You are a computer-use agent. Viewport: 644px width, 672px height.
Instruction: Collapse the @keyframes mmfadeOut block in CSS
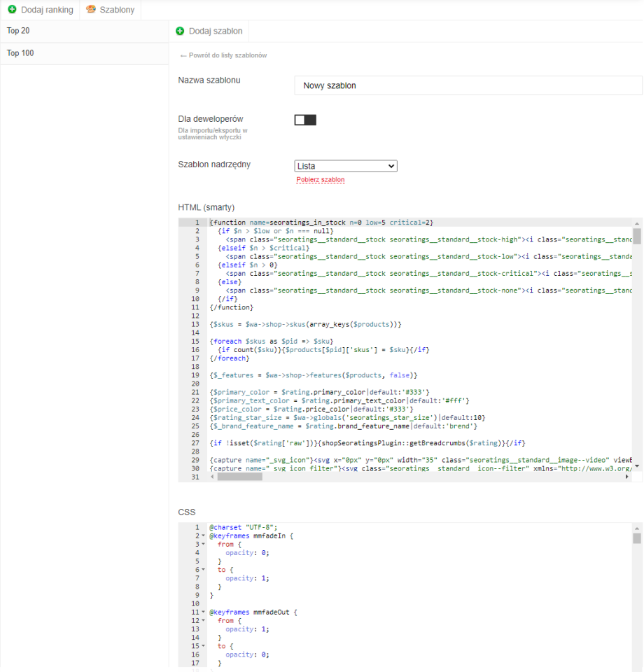[x=203, y=612]
